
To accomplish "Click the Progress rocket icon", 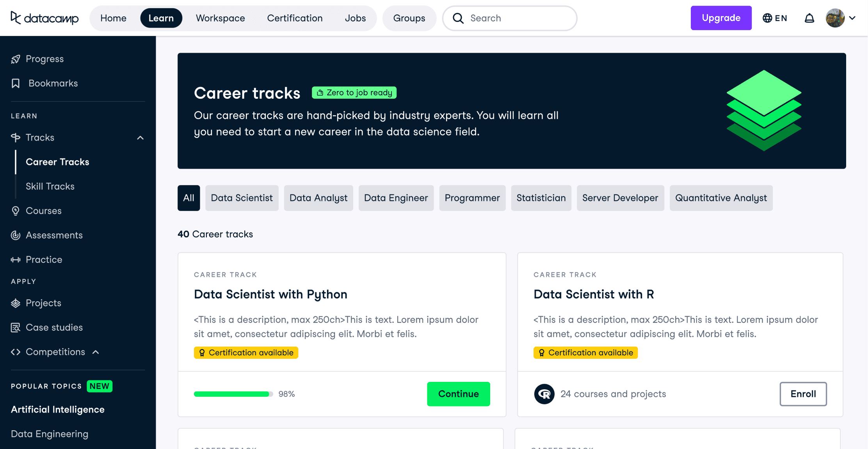I will [16, 59].
